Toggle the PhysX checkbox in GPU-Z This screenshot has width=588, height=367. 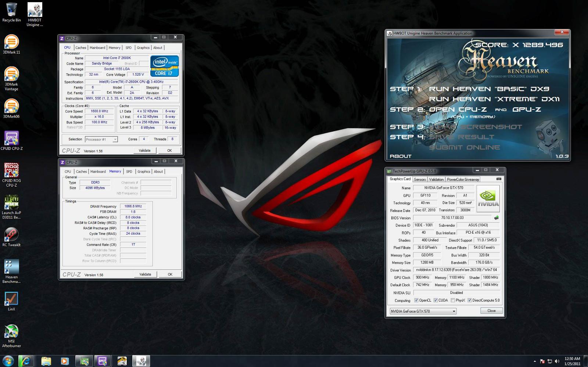point(453,300)
